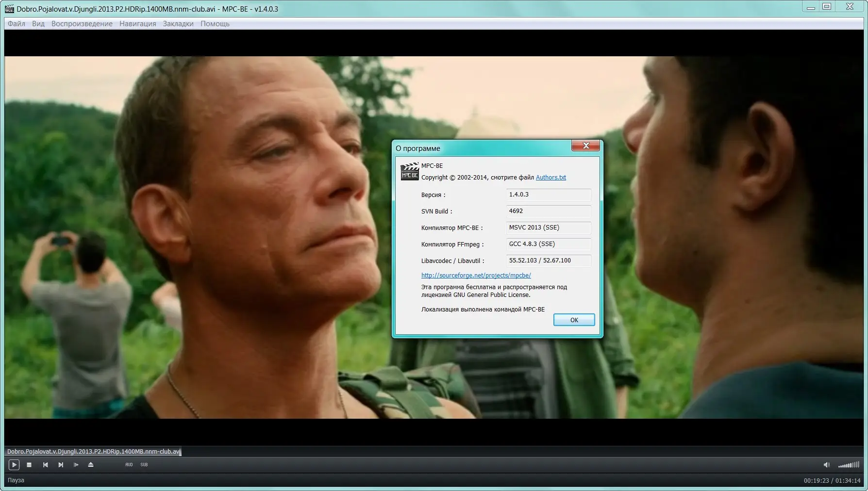
Task: Open the AUD audio track selector
Action: (129, 465)
